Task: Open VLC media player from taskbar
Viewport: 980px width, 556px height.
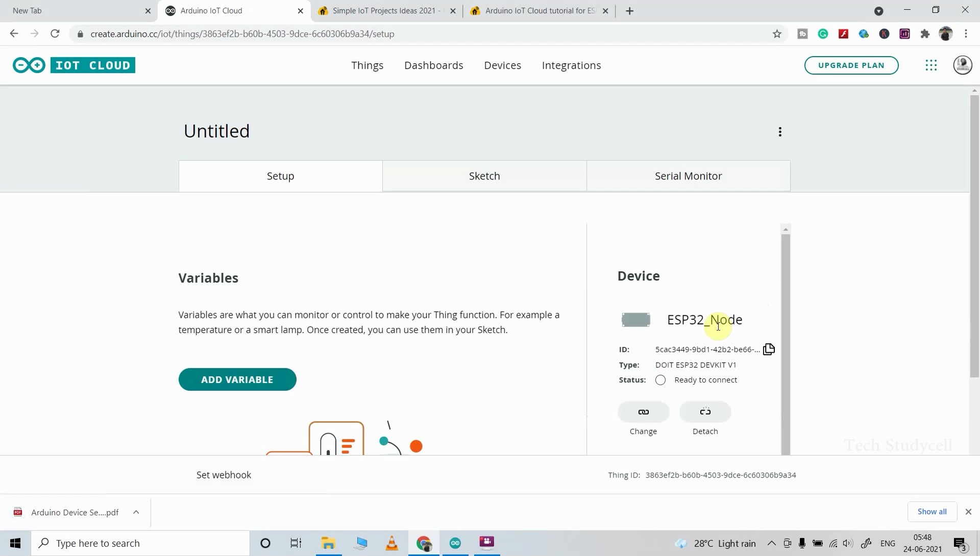Action: (392, 543)
